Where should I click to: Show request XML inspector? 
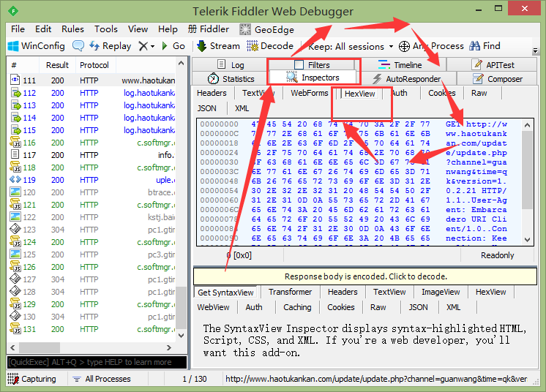point(242,108)
